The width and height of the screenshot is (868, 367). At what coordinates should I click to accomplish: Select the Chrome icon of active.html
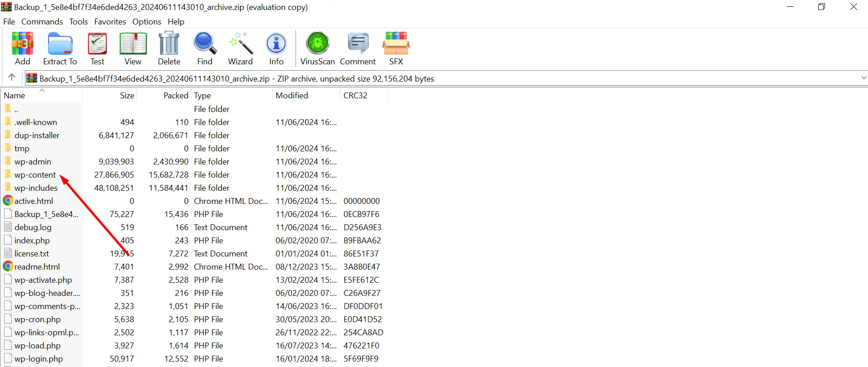pyautogui.click(x=8, y=201)
